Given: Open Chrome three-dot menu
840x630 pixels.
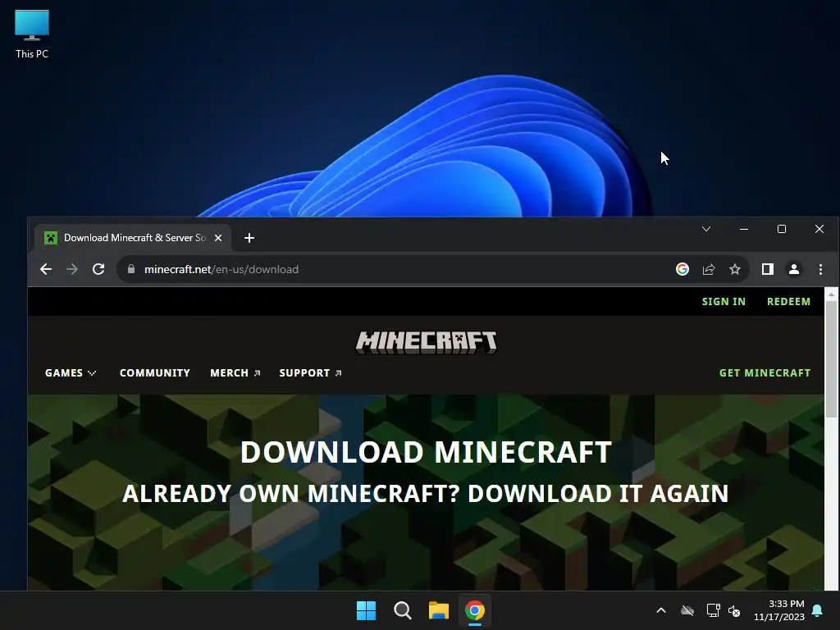Looking at the screenshot, I should pyautogui.click(x=820, y=269).
